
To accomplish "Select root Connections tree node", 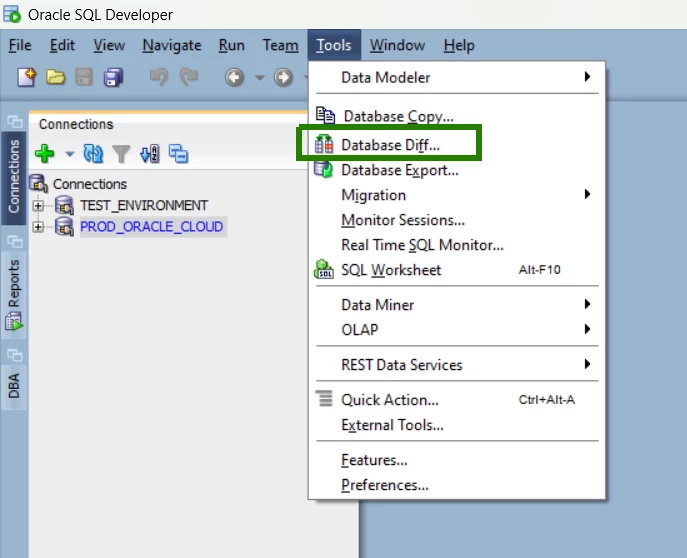I will pyautogui.click(x=90, y=184).
